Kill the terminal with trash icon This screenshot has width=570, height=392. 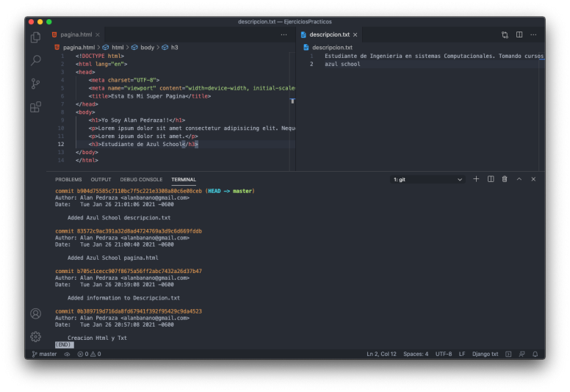[505, 179]
